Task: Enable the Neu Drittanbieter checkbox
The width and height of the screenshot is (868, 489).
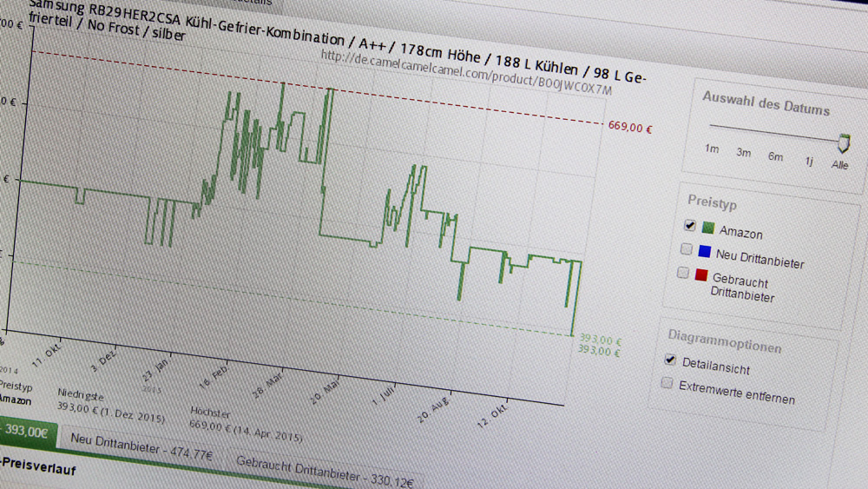Action: 687,250
